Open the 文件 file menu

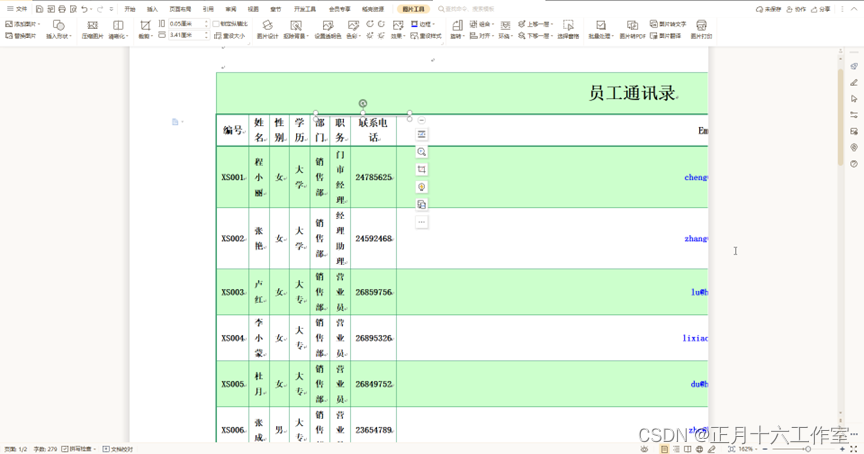pos(19,9)
